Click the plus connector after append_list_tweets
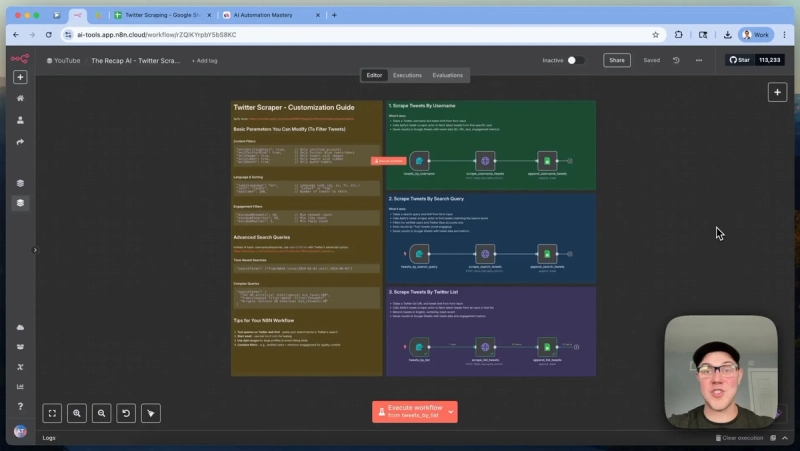This screenshot has width=800, height=451. 577,347
